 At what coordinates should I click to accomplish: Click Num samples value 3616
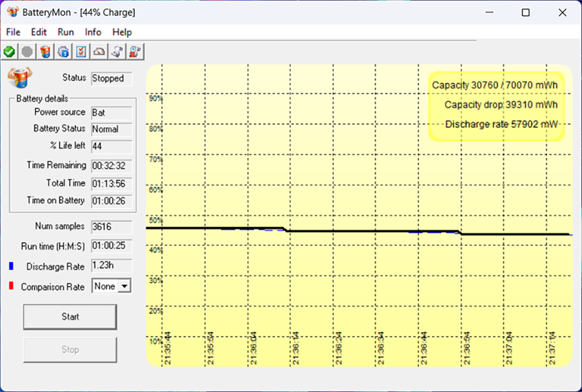[111, 227]
